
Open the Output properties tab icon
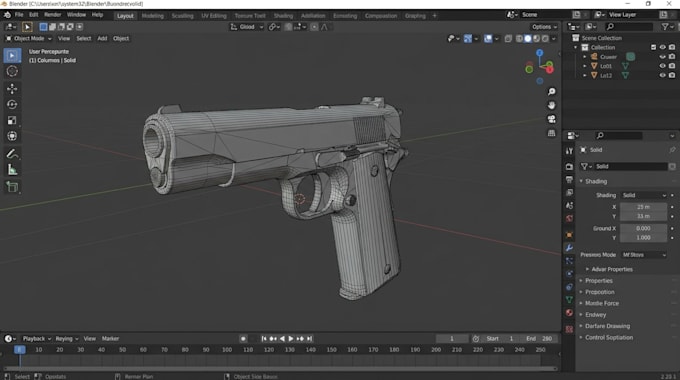point(569,180)
